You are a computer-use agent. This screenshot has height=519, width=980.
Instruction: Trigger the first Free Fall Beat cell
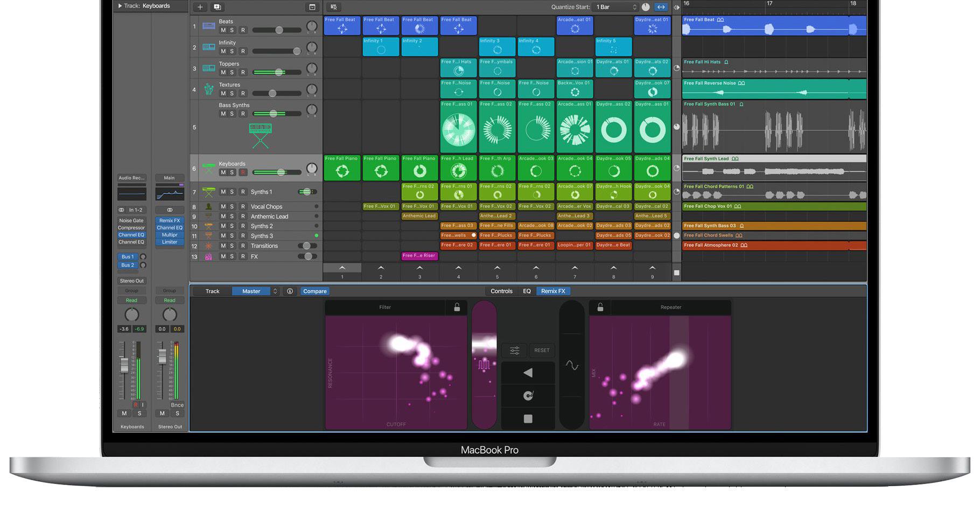pyautogui.click(x=342, y=26)
